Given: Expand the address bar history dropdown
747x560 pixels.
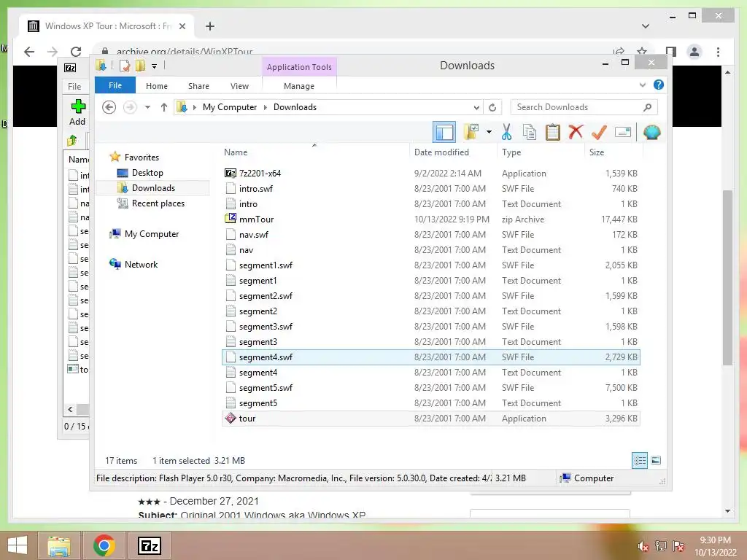Looking at the screenshot, I should (x=476, y=107).
